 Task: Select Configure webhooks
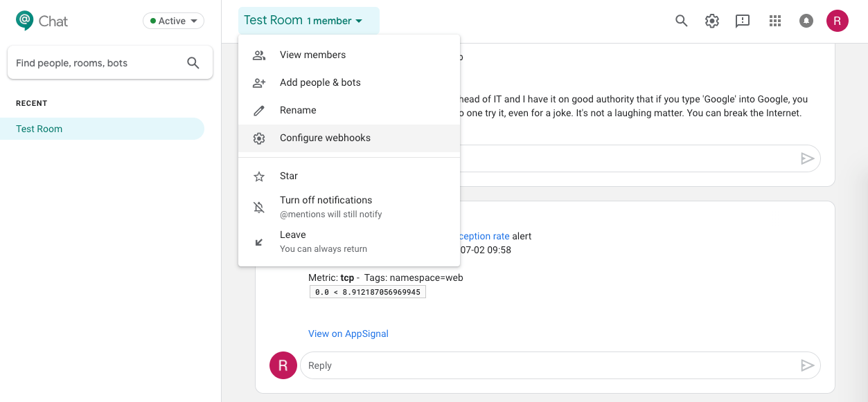(349, 138)
